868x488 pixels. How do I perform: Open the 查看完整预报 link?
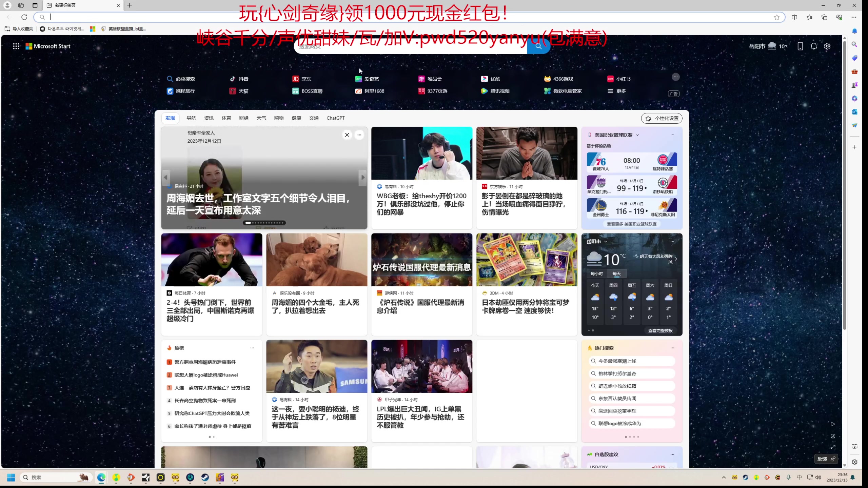[660, 330]
